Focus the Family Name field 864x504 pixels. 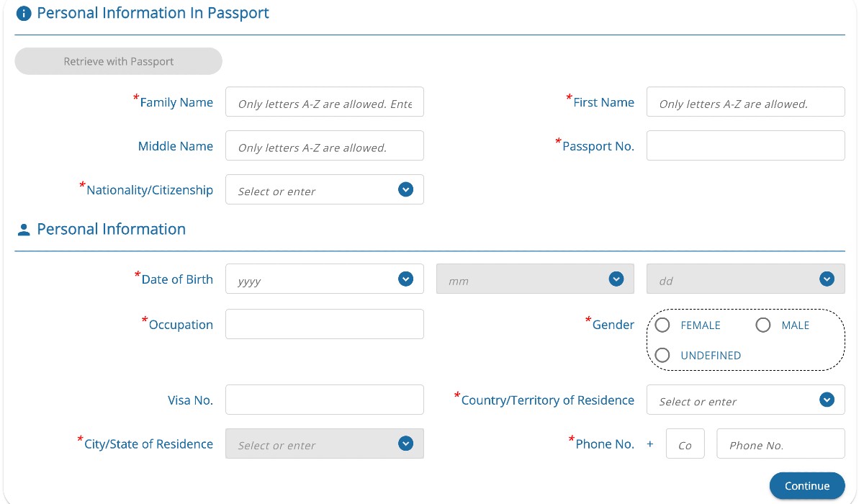[325, 102]
